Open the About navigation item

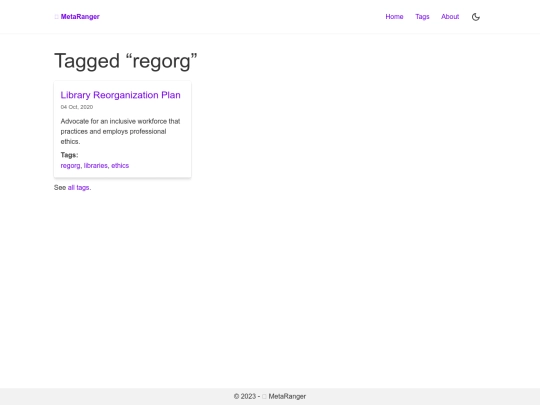click(x=450, y=17)
